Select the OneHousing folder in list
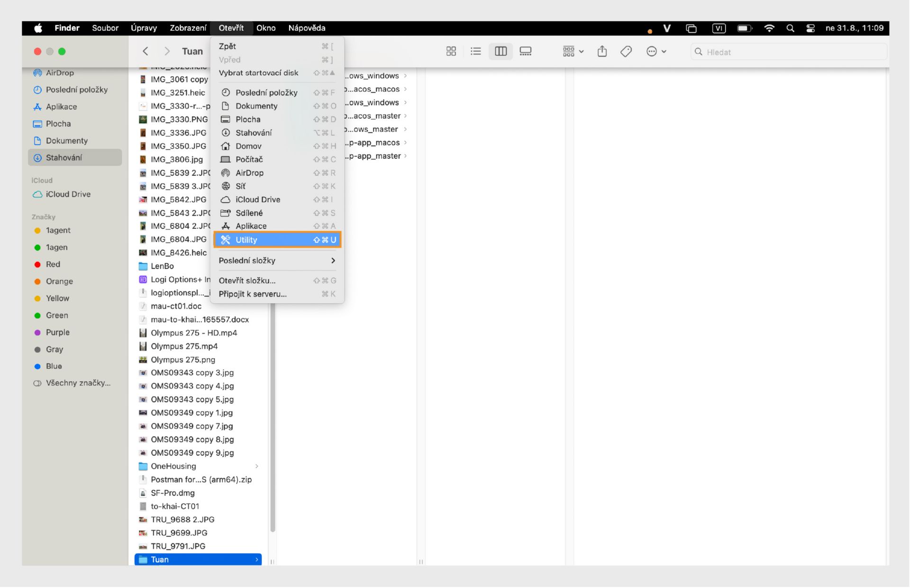Viewport: 910px width, 588px height. coord(173,467)
